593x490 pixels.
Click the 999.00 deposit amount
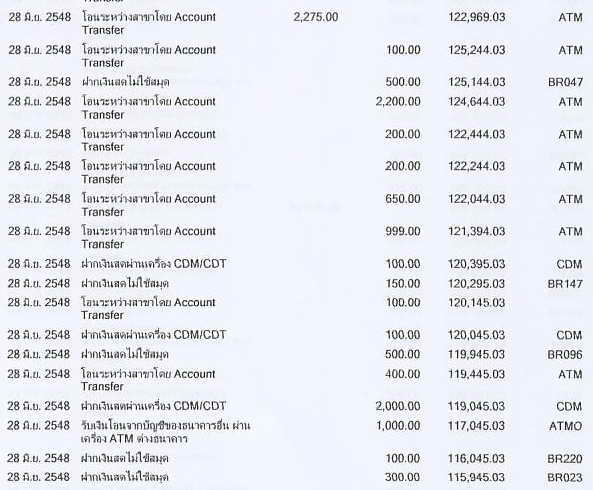pos(403,231)
